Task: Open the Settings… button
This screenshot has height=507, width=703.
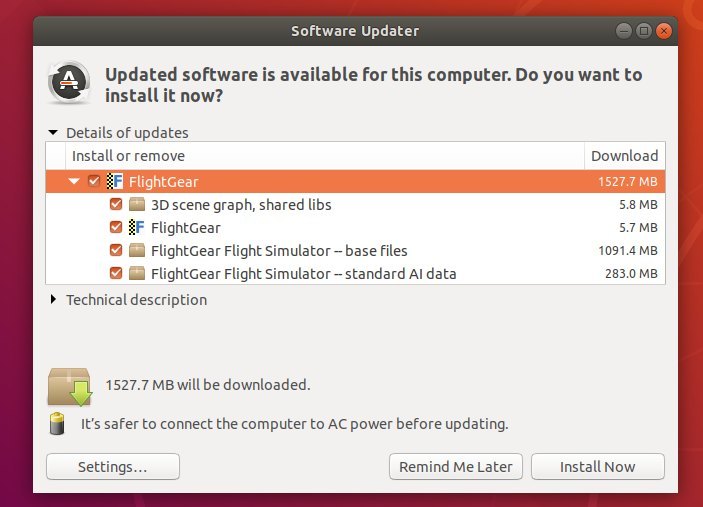Action: [113, 467]
